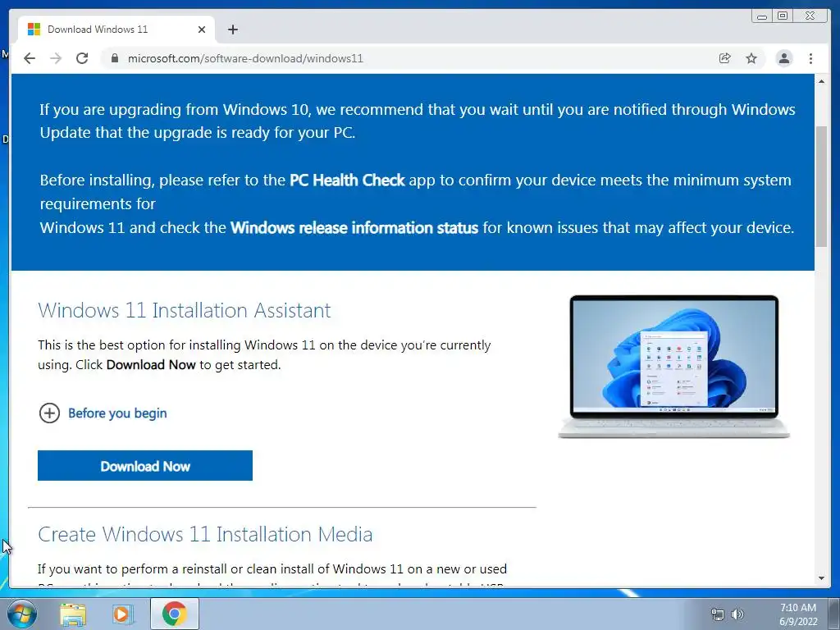
Task: Open the Windows Start menu orb
Action: (x=21, y=614)
